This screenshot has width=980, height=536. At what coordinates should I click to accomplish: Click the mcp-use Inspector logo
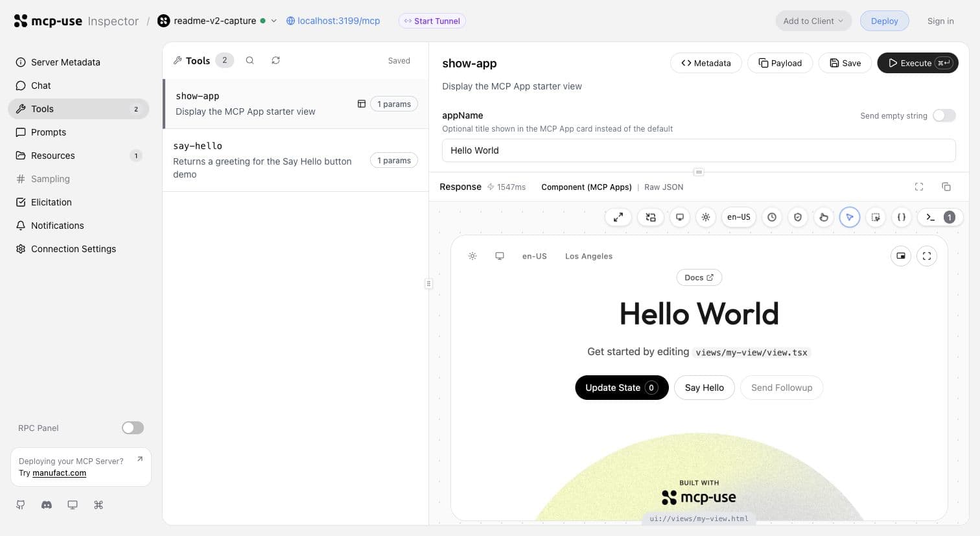[76, 21]
